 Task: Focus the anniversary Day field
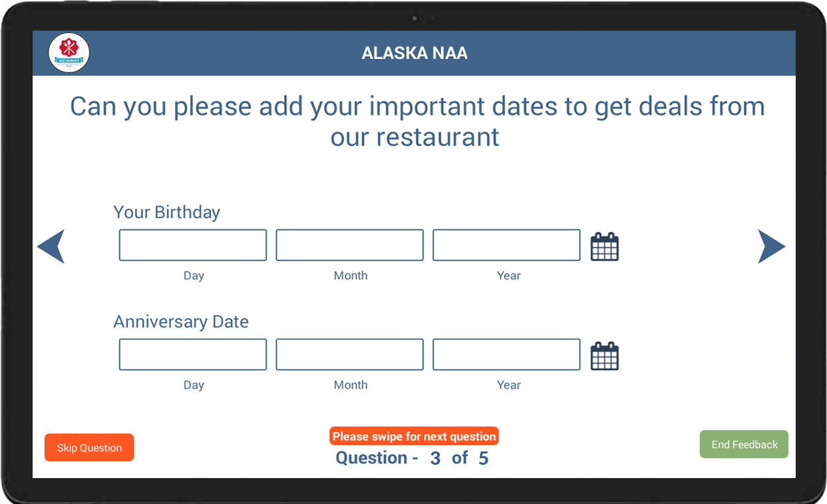(x=193, y=354)
